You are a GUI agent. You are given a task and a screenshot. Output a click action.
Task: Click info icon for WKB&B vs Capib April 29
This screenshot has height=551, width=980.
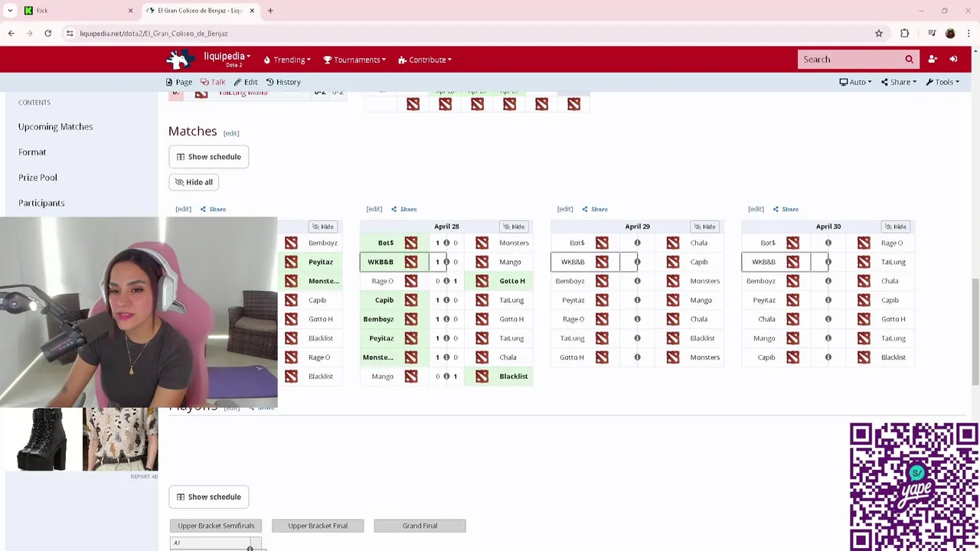(637, 262)
